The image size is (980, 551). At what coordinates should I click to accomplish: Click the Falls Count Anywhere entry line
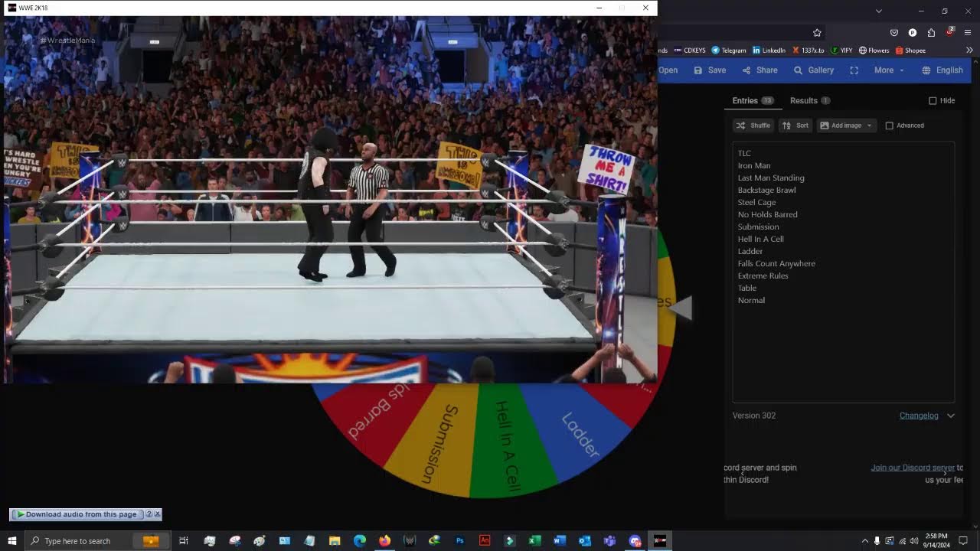[776, 263]
